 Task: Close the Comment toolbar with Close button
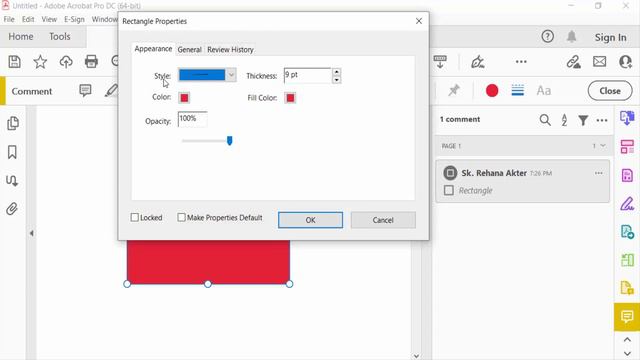point(610,91)
